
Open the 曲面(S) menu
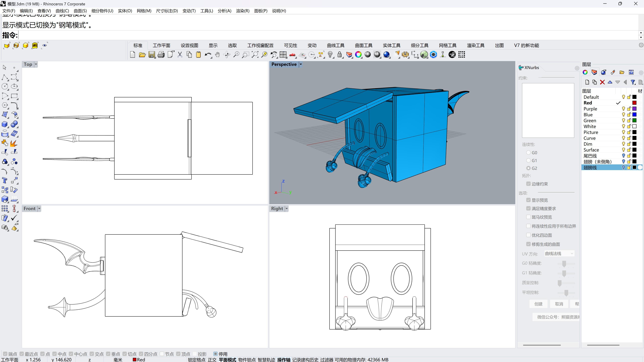tap(80, 11)
